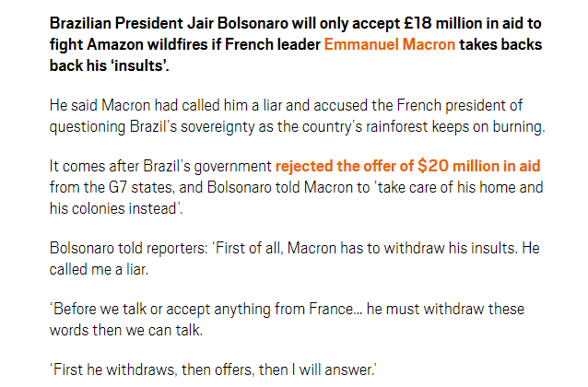Click the bold line "back his 'insults'."
Screen dimensions: 588x387
[x=109, y=65]
